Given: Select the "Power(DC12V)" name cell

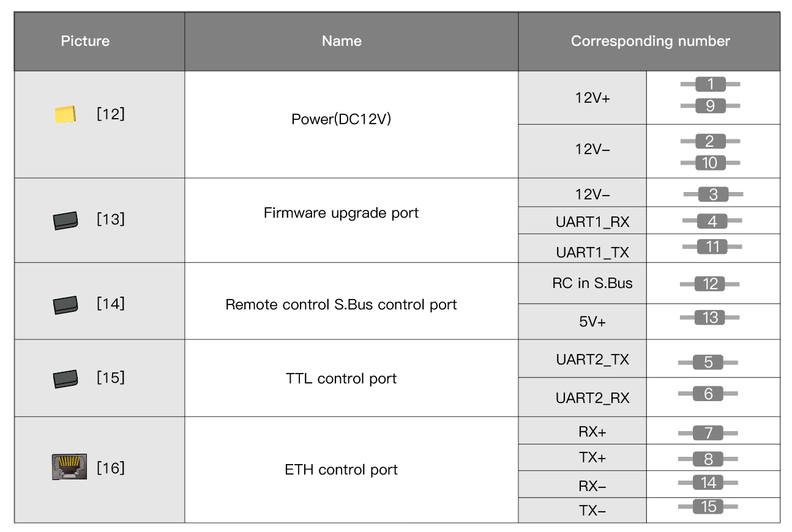Looking at the screenshot, I should pyautogui.click(x=341, y=119).
